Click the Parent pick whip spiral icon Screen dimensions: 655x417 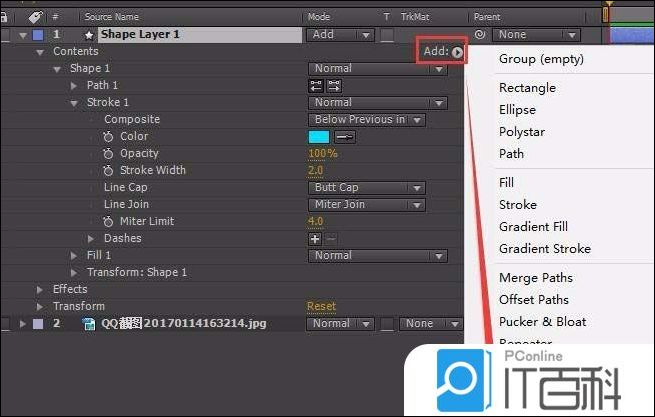480,34
